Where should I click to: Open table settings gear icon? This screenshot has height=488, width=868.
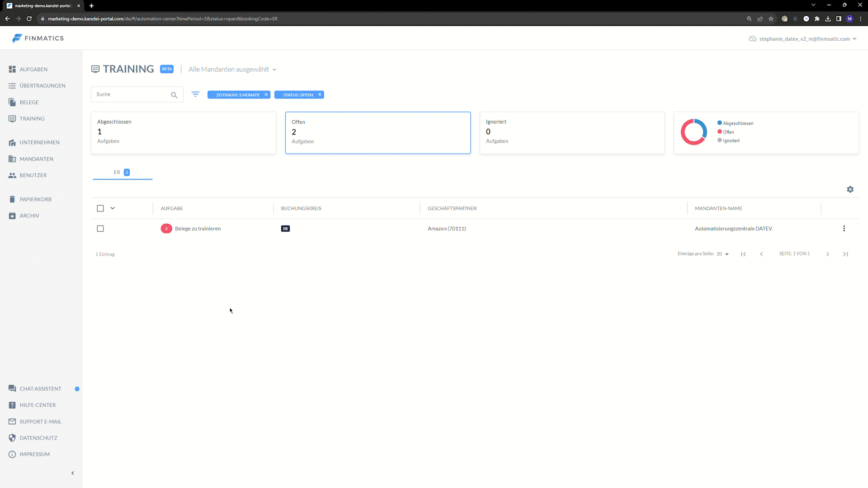coord(850,189)
